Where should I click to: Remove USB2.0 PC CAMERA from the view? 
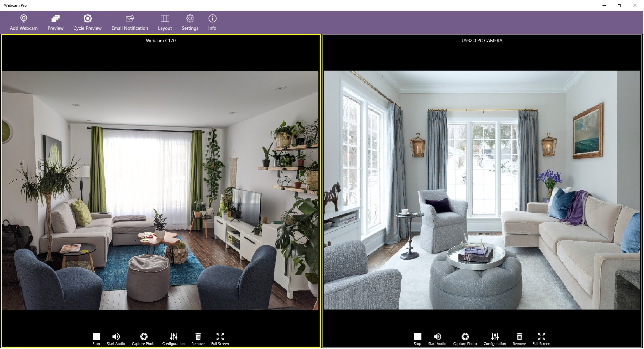519,338
